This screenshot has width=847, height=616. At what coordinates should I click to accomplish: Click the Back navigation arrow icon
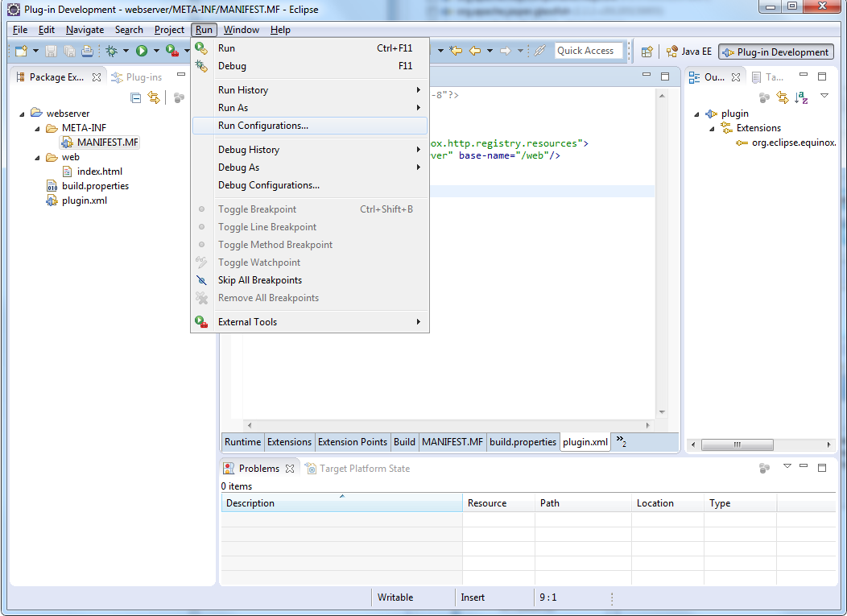coord(475,51)
